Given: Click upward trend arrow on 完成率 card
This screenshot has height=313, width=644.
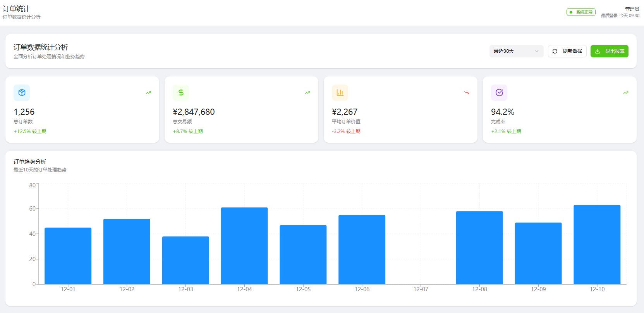Looking at the screenshot, I should point(626,93).
